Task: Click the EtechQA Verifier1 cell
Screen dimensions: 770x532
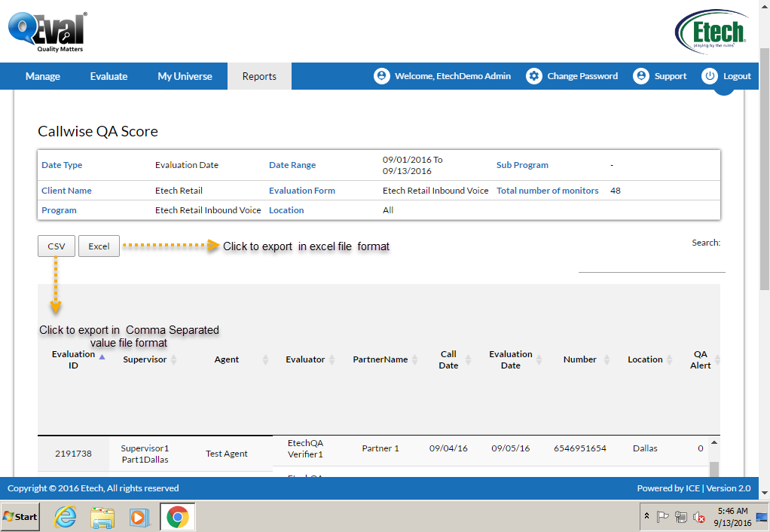Action: 305,448
